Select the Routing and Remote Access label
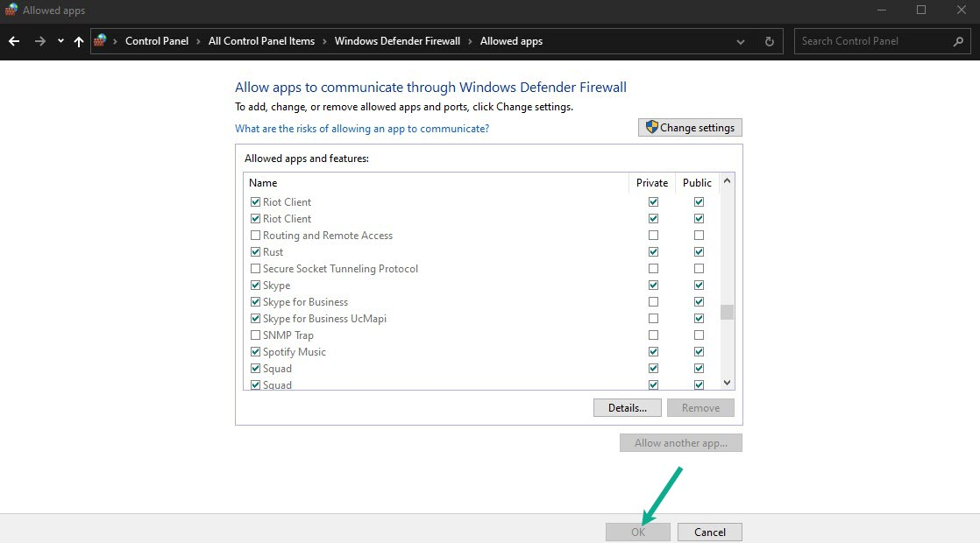Viewport: 980px width, 543px height. pos(328,236)
